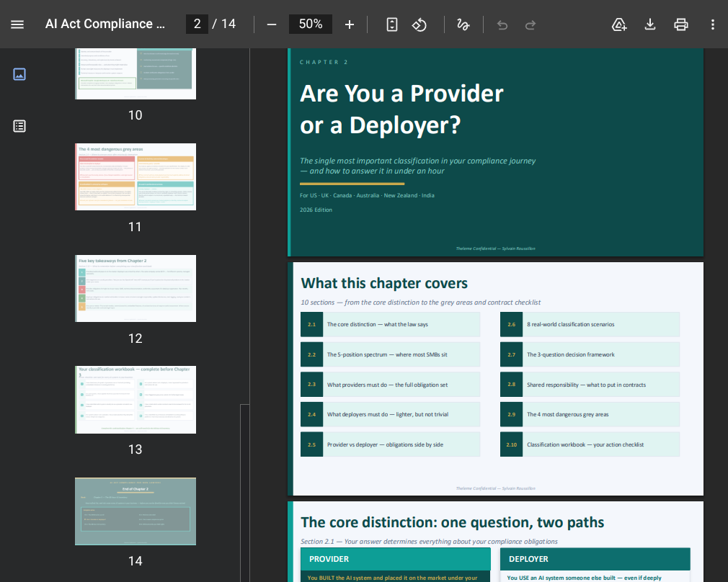Screen dimensions: 728x582
Task: Toggle the sidebar hamburger menu
Action: [x=17, y=24]
